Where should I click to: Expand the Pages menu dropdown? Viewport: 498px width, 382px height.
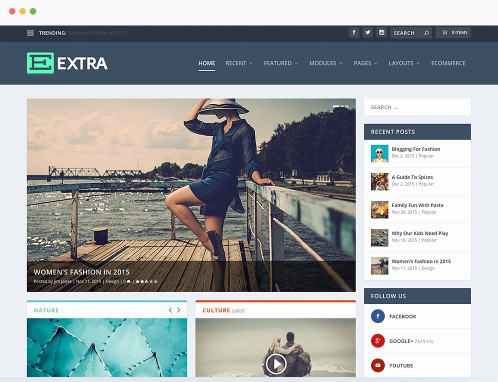pos(365,63)
